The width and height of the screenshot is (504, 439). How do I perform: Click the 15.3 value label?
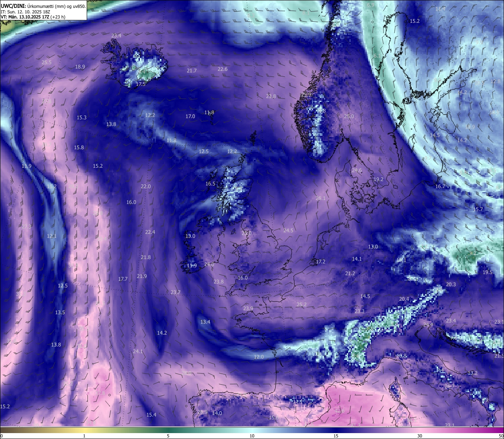pyautogui.click(x=82, y=118)
